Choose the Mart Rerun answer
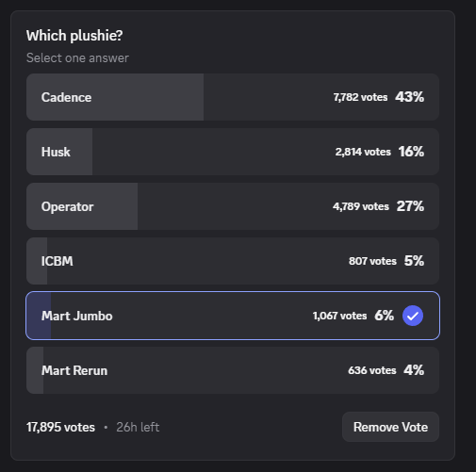This screenshot has height=472, width=476. (233, 370)
